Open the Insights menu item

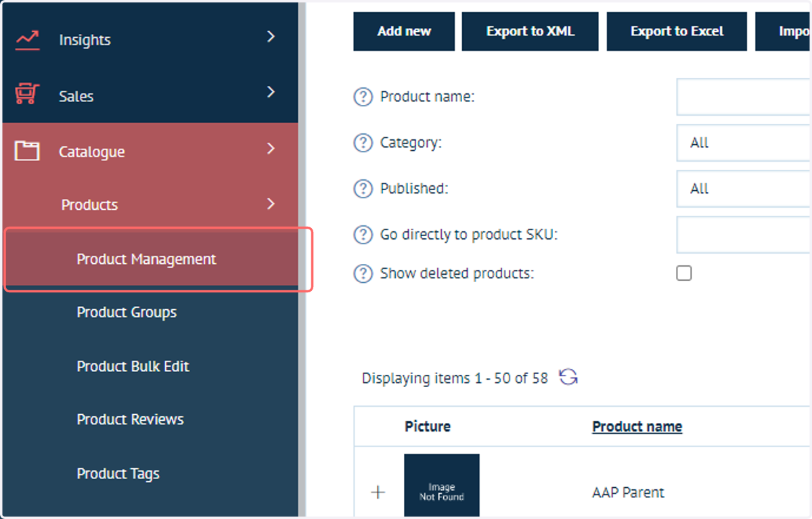pos(150,39)
